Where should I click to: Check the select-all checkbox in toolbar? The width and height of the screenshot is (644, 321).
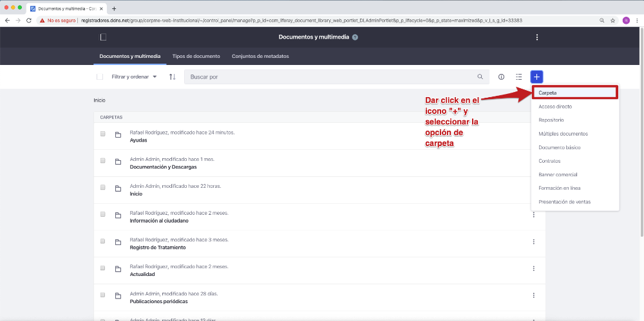tap(100, 77)
